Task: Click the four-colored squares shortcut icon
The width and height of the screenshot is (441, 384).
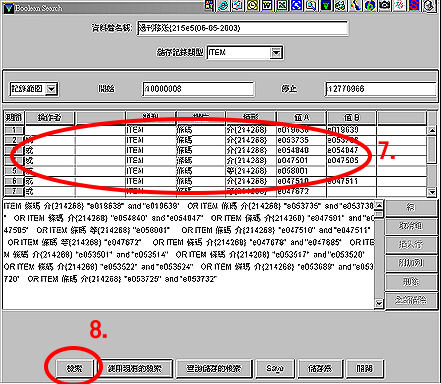Action: 209,6
